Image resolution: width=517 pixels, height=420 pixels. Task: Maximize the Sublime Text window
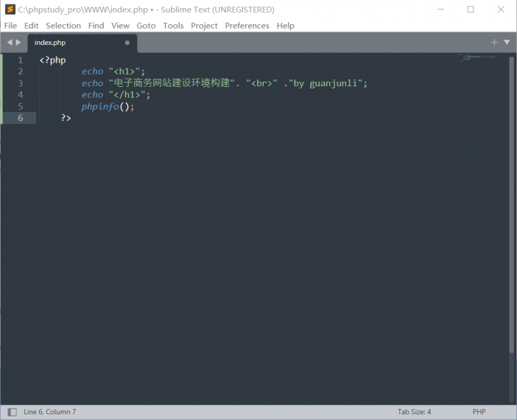tap(471, 10)
